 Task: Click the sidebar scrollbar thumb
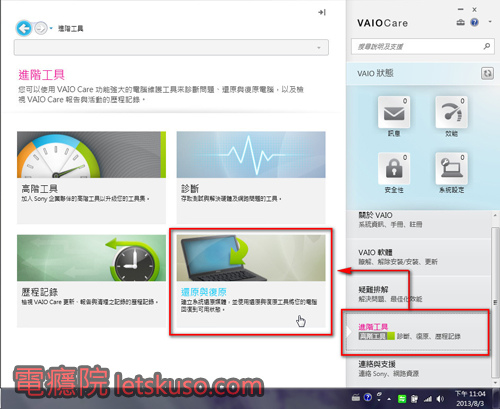coord(495,302)
